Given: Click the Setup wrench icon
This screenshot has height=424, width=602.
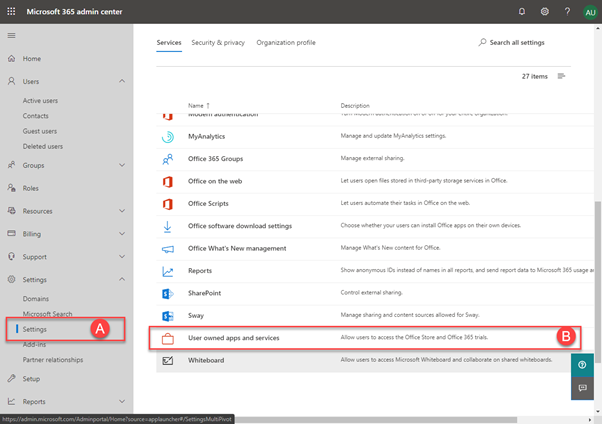Looking at the screenshot, I should (x=12, y=378).
